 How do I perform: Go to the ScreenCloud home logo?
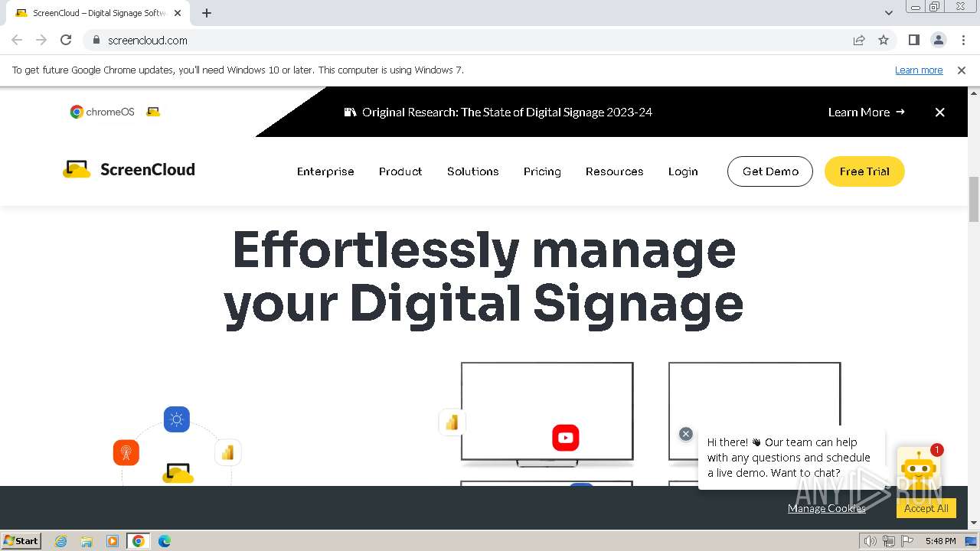point(129,169)
